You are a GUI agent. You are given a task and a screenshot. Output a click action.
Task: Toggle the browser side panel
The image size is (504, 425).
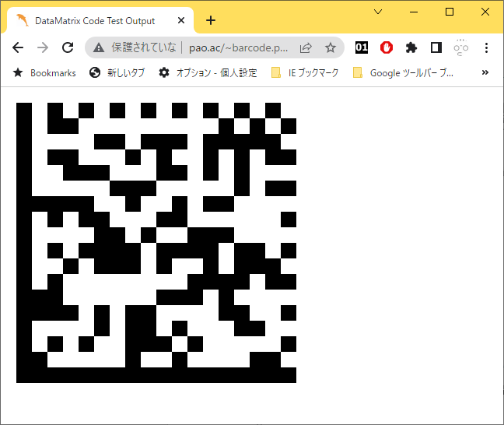tap(436, 47)
